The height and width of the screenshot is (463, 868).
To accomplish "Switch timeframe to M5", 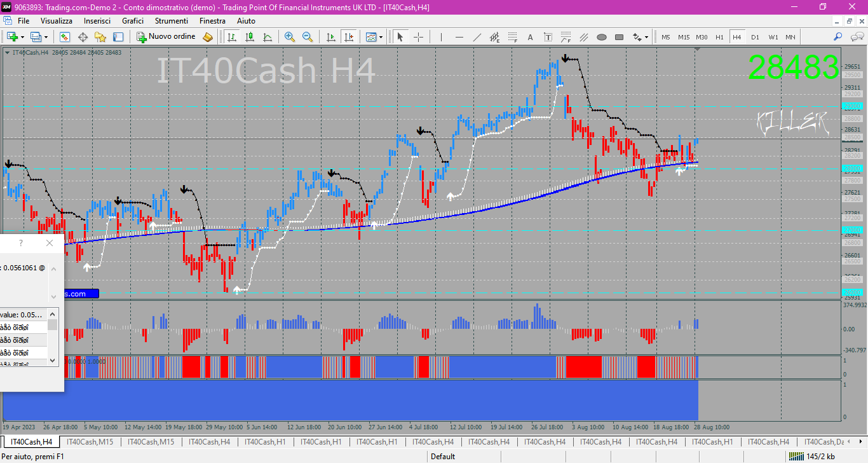I will point(666,37).
